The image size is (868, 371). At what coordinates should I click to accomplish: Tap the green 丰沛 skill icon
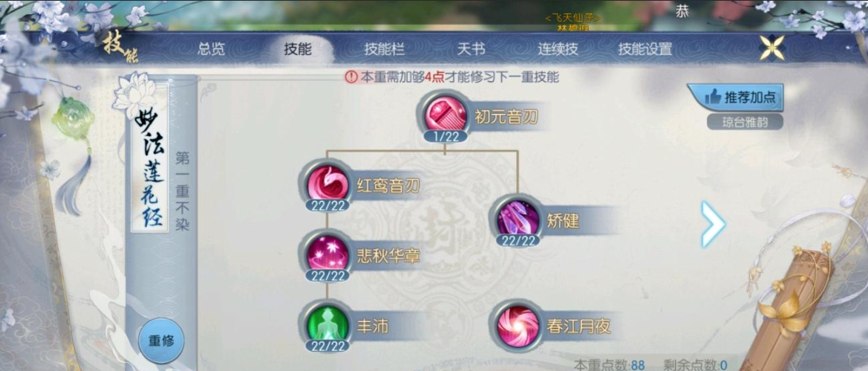pos(327,324)
